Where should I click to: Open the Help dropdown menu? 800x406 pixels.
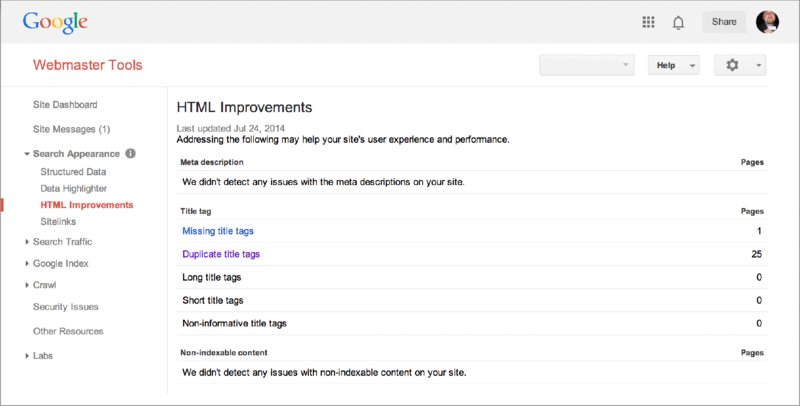tap(673, 65)
